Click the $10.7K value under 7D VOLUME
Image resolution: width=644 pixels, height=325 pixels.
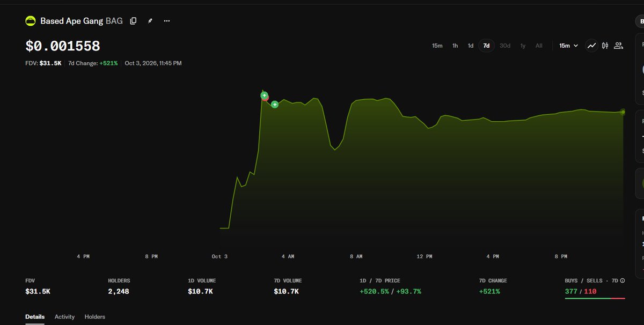click(286, 292)
